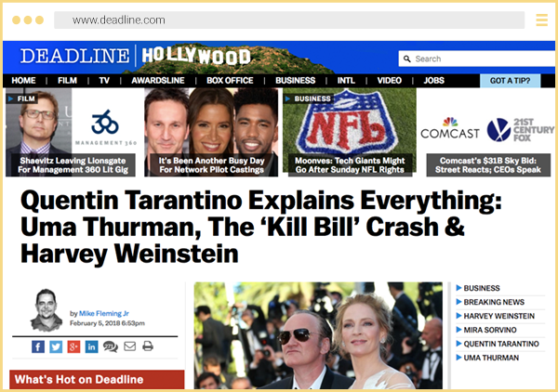Go to the BOX OFFICE section
Viewport: 558px width, 392px height.
click(x=229, y=81)
